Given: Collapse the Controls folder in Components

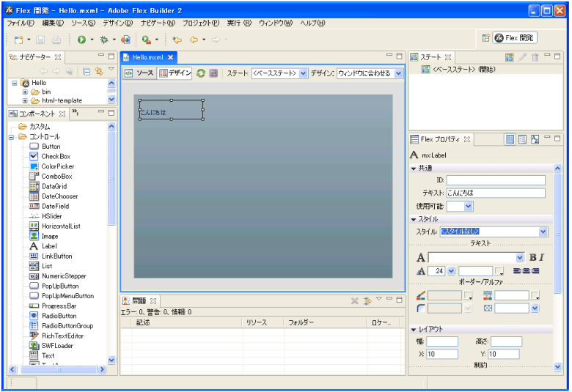Looking at the screenshot, I should [x=12, y=137].
